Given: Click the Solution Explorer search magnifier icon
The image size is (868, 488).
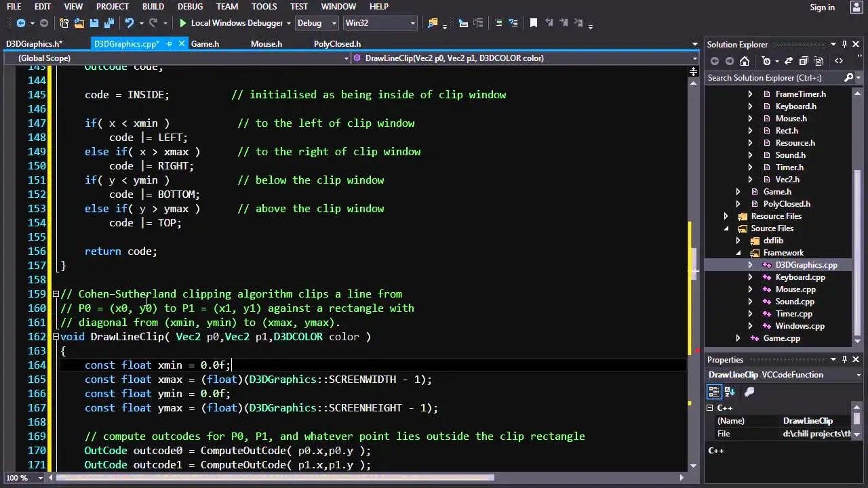Looking at the screenshot, I should [848, 78].
